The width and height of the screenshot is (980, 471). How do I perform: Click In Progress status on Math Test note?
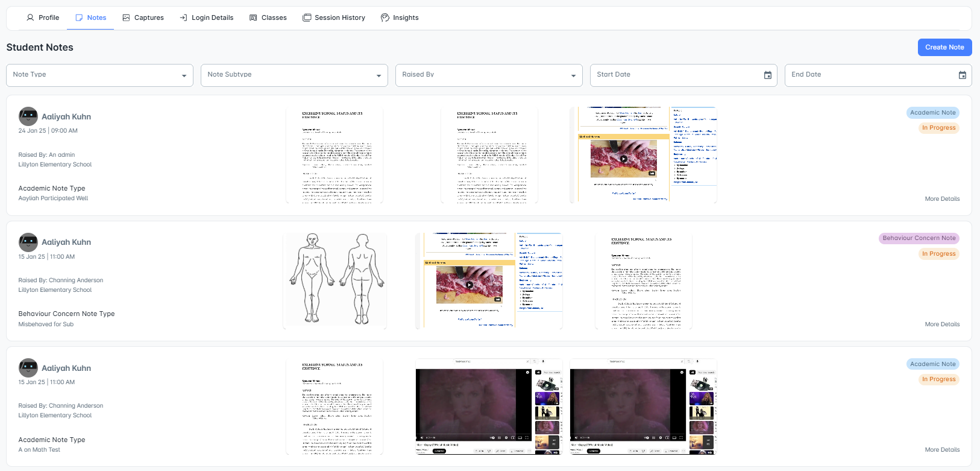[x=939, y=379]
